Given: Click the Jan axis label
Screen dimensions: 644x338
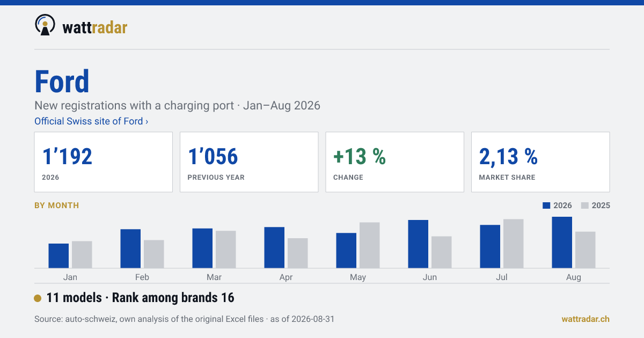Looking at the screenshot, I should (70, 277).
